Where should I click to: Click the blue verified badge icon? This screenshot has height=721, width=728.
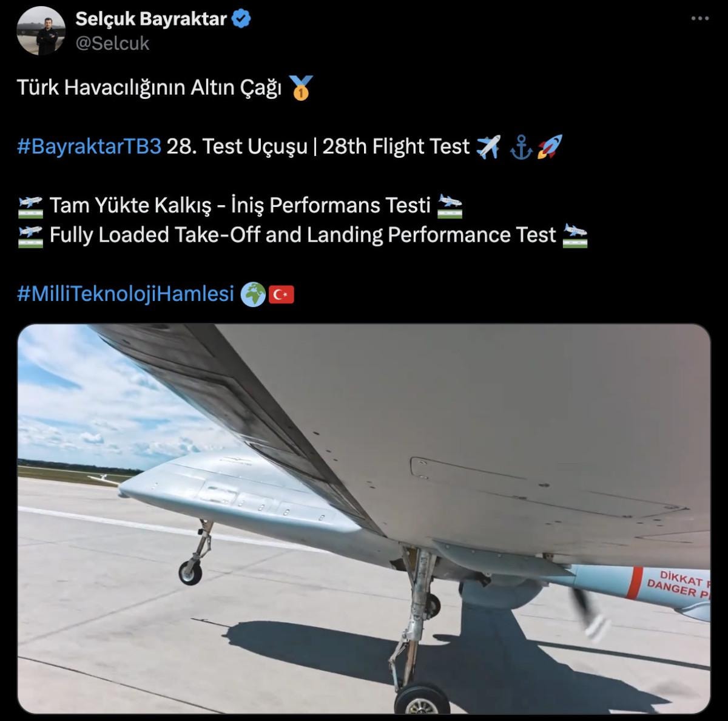pyautogui.click(x=243, y=19)
